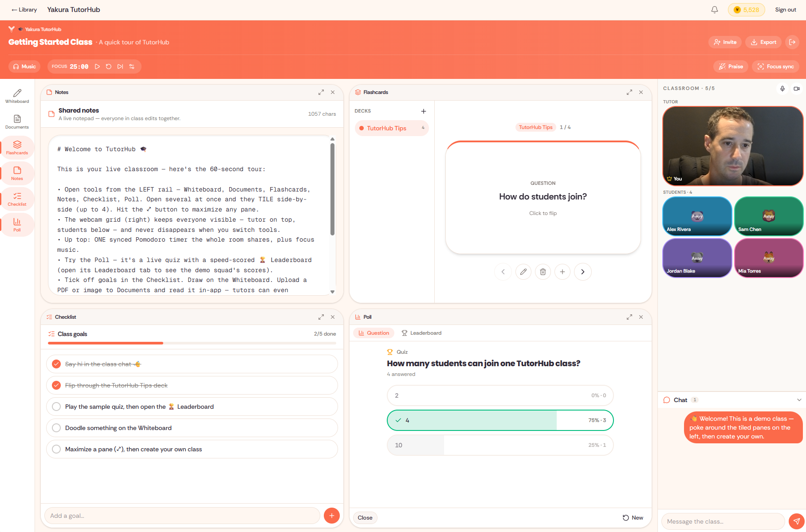Check 'Doodle something on the Whiteboard' goal
The image size is (806, 532).
56,428
